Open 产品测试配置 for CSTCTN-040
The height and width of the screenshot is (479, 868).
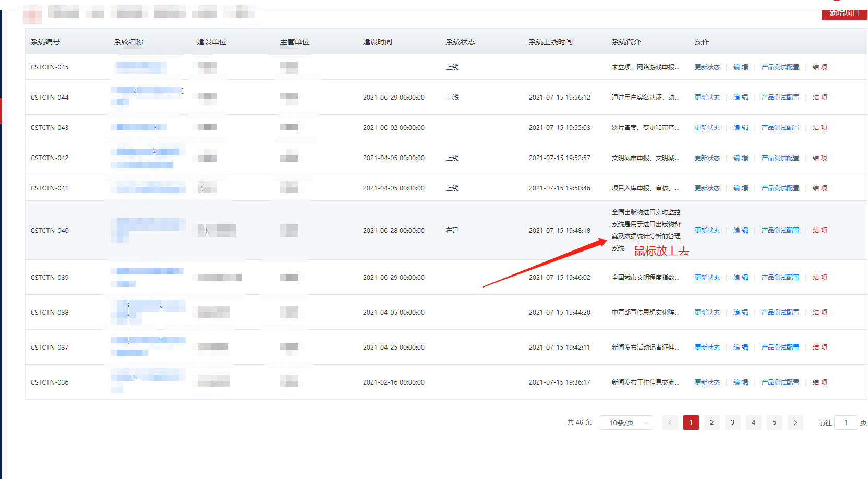click(780, 231)
